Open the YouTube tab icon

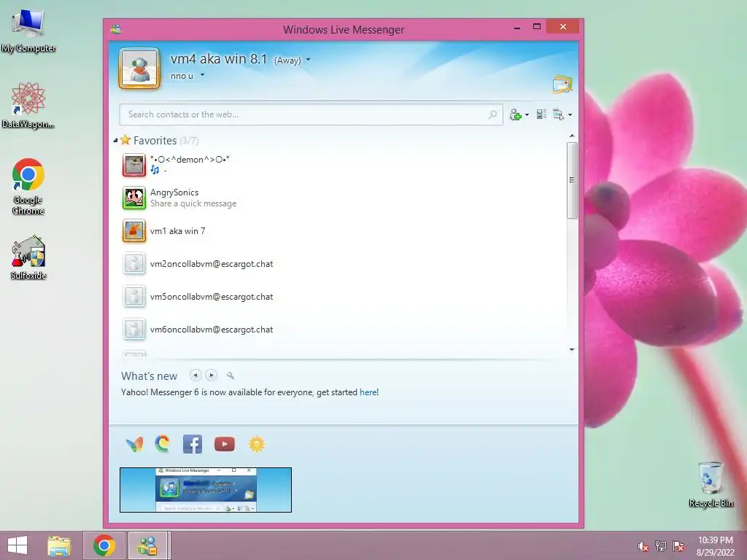[x=225, y=444]
